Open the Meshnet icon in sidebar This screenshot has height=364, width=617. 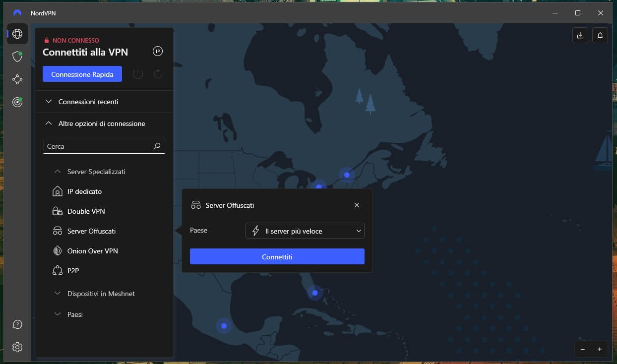pos(17,79)
